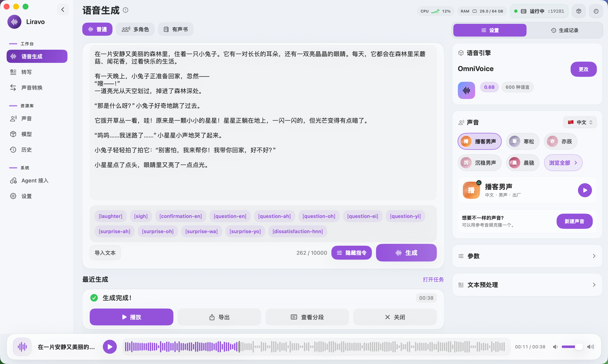This screenshot has height=364, width=608.
Task: Toggle the 隐藏指令 button
Action: [x=351, y=253]
